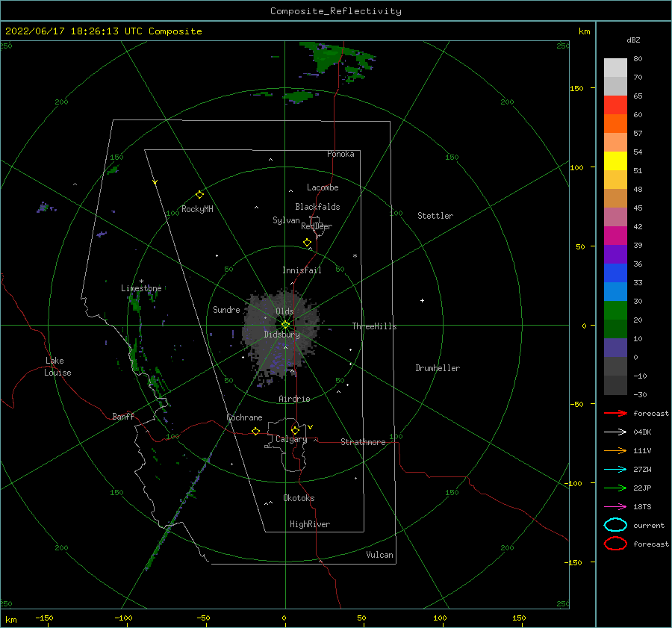672x628 pixels.
Task: Click the yellow diamond marker above Calgary
Action: click(x=295, y=430)
